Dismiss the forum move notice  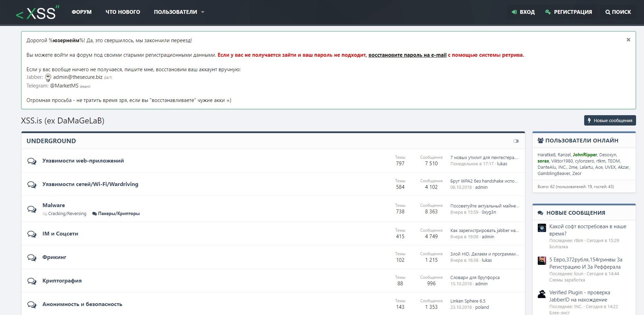pyautogui.click(x=628, y=40)
